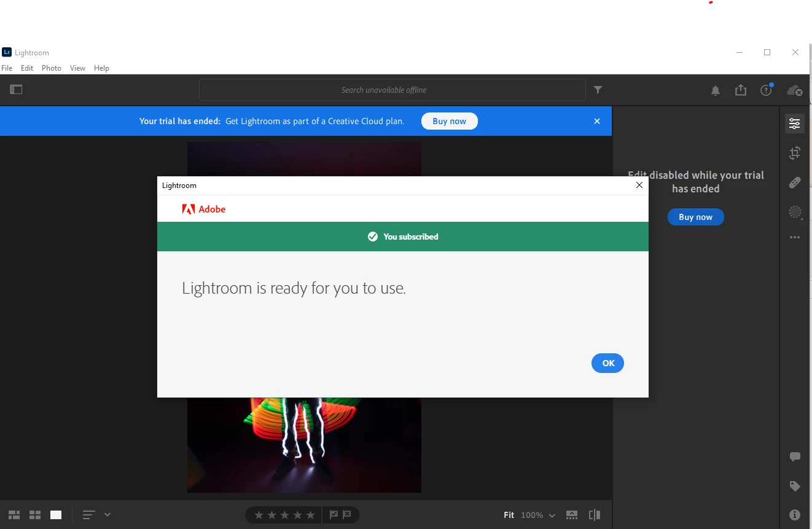Set rating to three stars
The image size is (812, 529).
tap(284, 515)
